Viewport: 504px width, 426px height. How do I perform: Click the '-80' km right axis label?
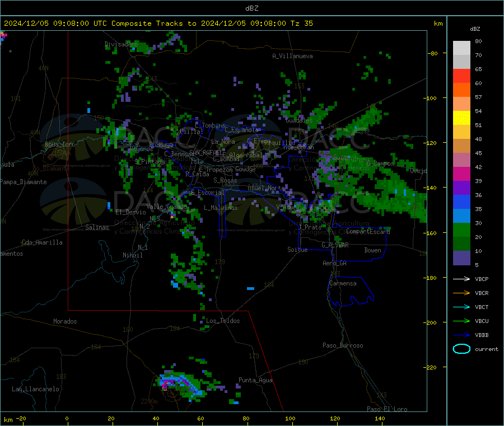point(432,53)
